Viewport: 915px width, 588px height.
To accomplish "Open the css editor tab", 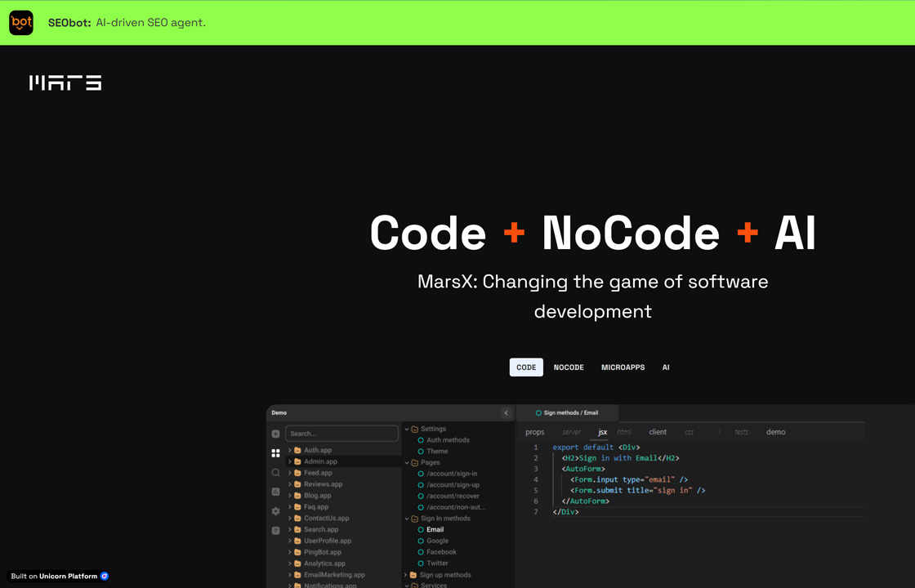I will point(690,432).
